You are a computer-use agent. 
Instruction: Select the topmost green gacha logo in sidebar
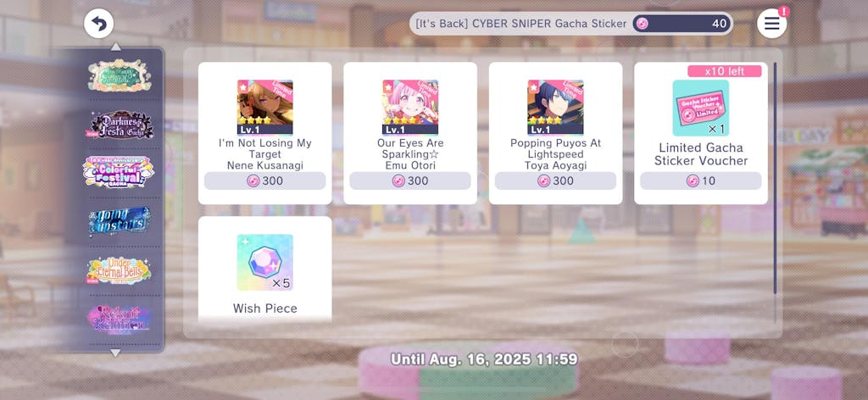coord(119,75)
